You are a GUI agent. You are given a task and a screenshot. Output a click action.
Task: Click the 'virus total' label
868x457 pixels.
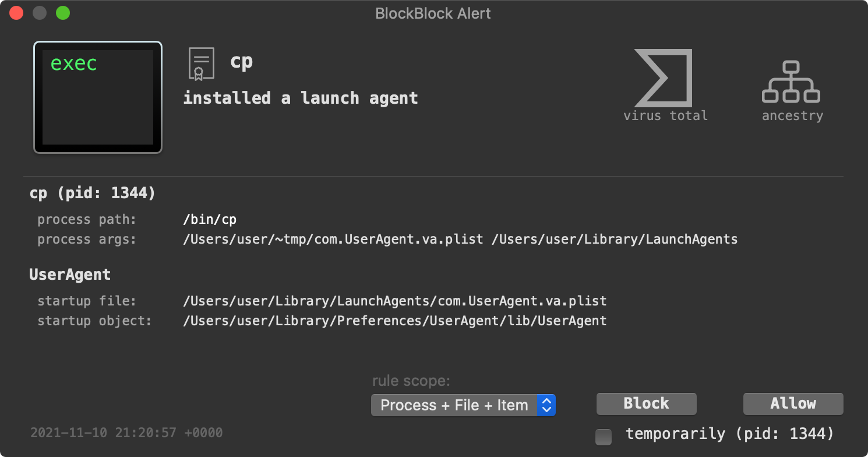(665, 115)
